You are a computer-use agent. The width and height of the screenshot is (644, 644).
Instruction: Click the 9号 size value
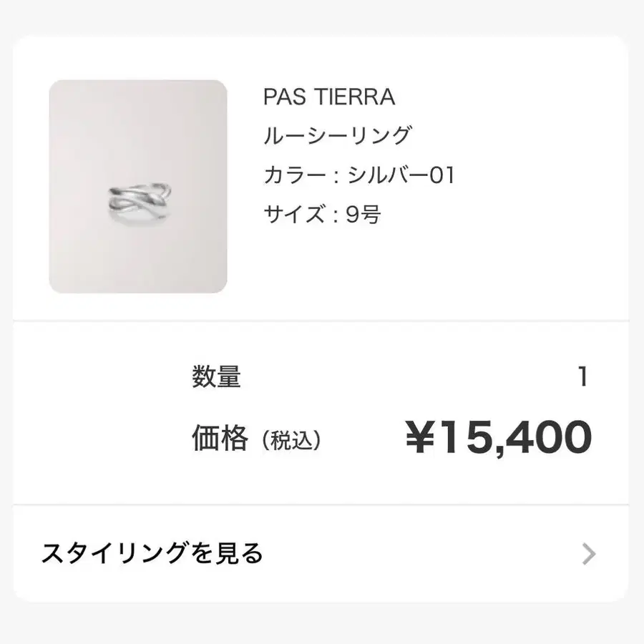(363, 214)
